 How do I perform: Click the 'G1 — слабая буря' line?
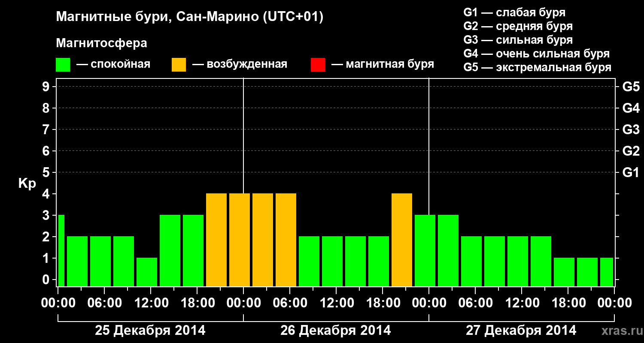pos(514,12)
